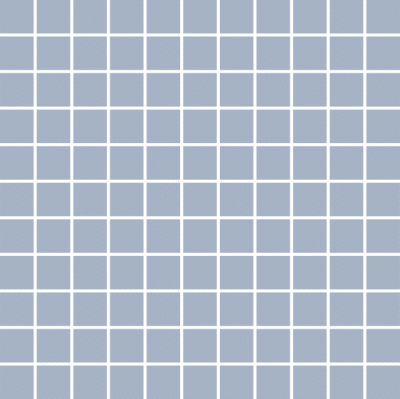Click the third tile in the second row

[x=90, y=53]
